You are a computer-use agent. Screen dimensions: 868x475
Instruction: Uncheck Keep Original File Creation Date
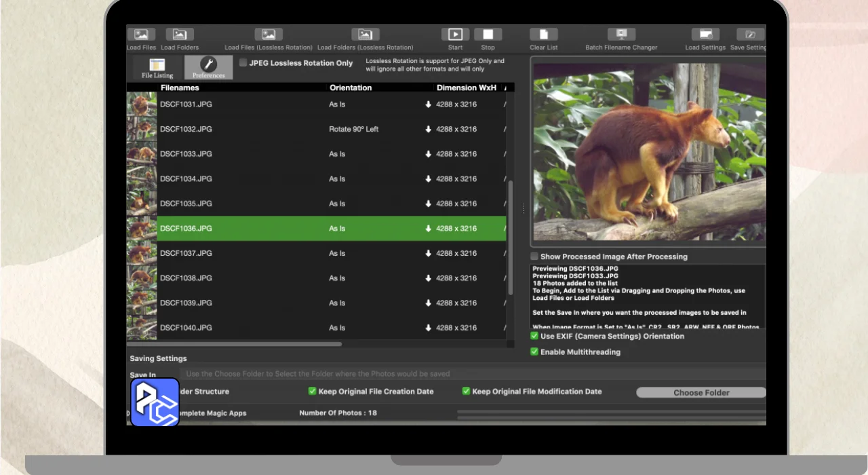[313, 392]
